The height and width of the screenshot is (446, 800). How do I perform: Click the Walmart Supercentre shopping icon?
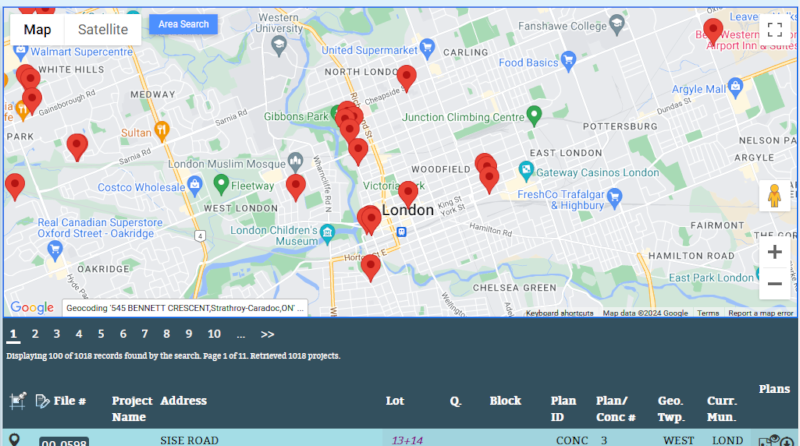coord(20,51)
